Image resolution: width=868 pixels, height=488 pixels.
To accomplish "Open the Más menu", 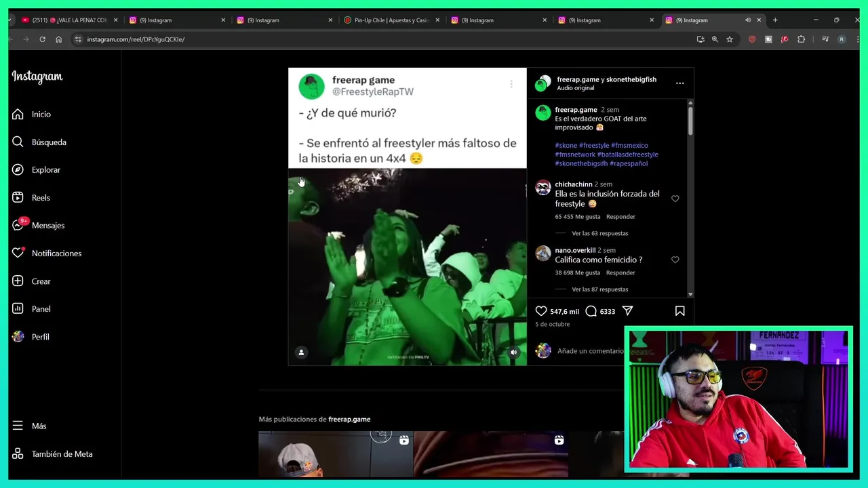I will pyautogui.click(x=29, y=426).
